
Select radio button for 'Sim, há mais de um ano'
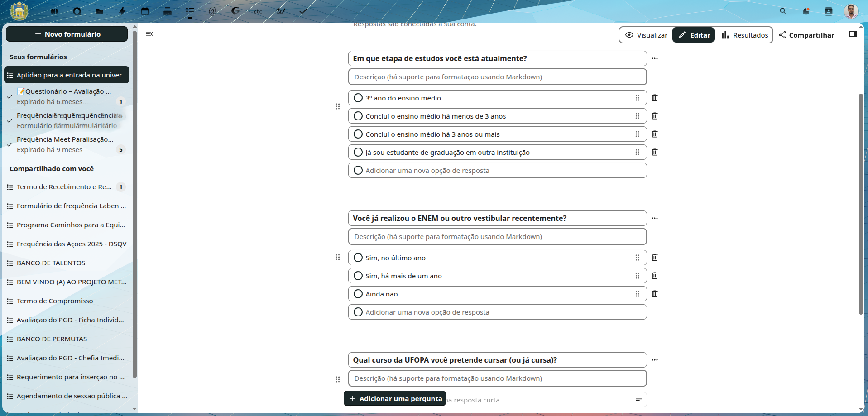pyautogui.click(x=358, y=276)
